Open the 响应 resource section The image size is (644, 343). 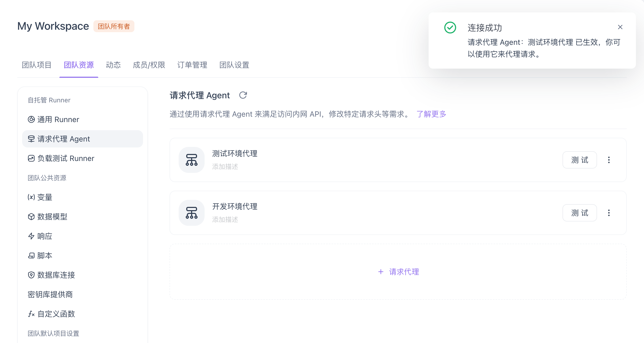[x=45, y=236]
